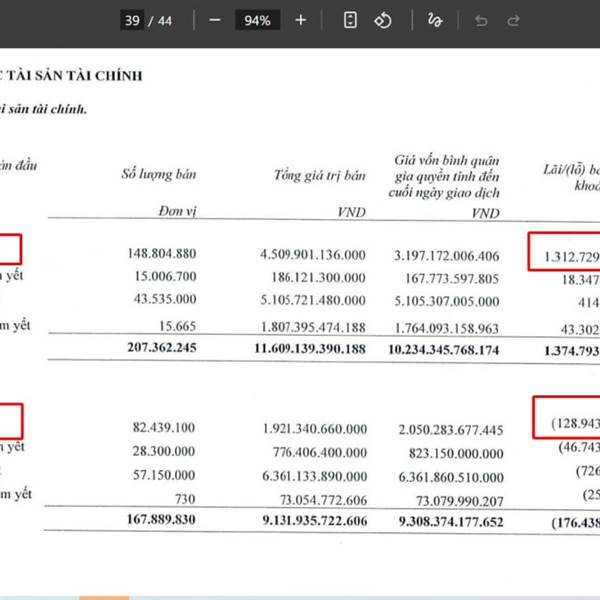This screenshot has width=600, height=600.
Task: Click the fit to page icon
Action: 350,20
